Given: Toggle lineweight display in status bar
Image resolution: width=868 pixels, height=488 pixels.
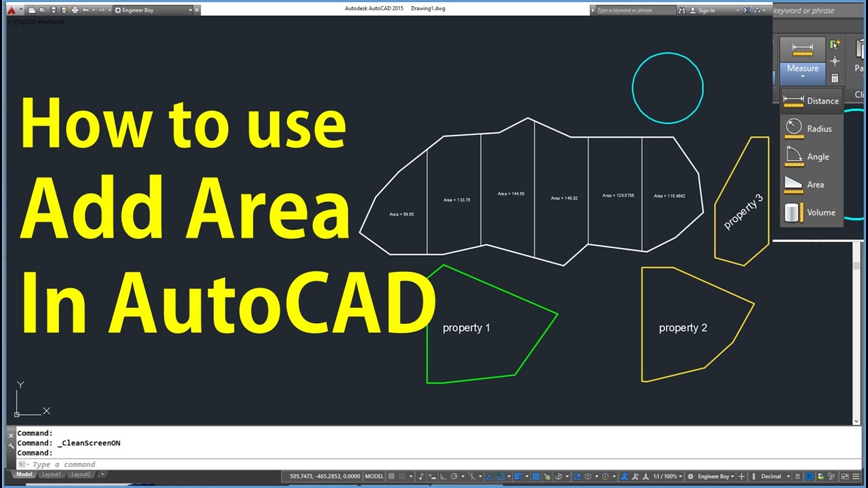Looking at the screenshot, I should tap(518, 476).
